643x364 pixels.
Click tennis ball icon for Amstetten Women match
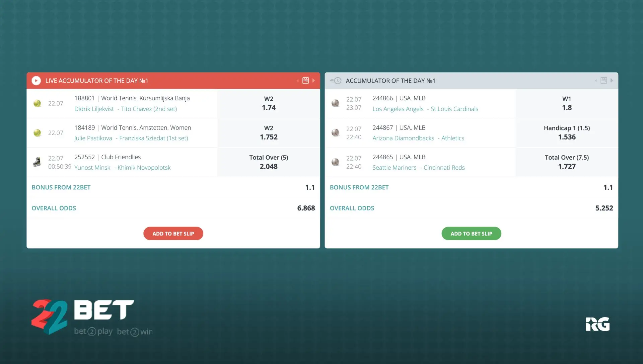tap(37, 133)
